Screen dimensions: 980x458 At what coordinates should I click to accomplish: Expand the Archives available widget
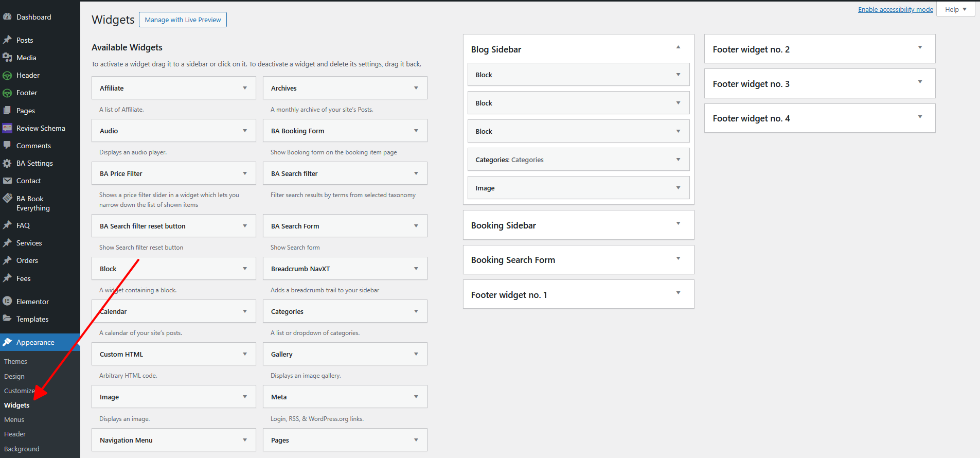[416, 88]
